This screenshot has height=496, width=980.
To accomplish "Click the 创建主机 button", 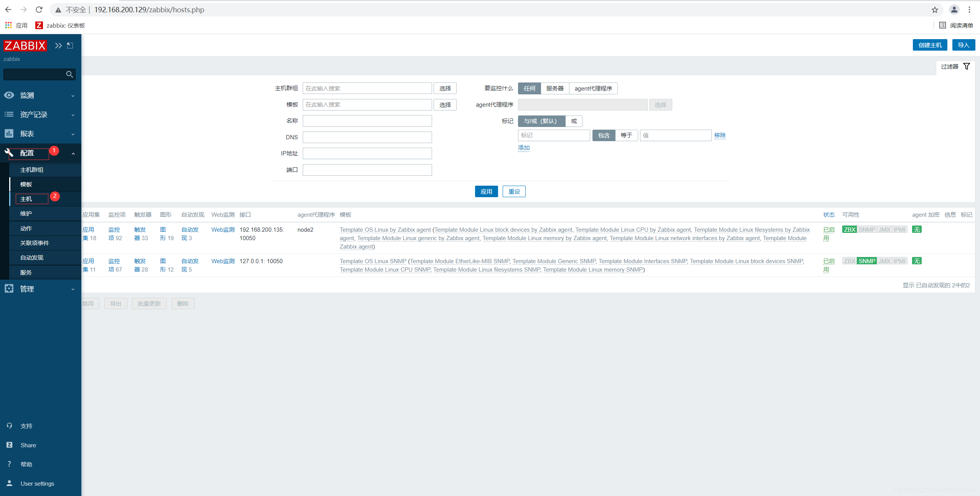I will coord(930,45).
